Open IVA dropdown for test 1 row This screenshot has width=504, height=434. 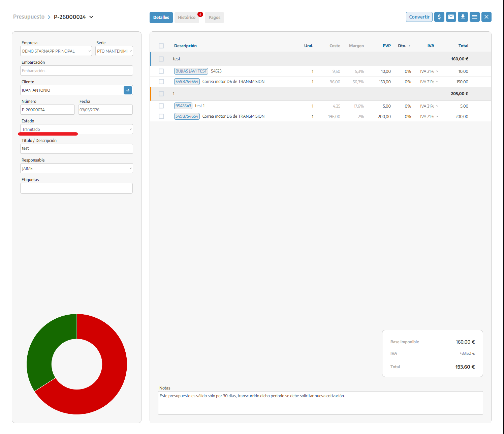pos(429,106)
